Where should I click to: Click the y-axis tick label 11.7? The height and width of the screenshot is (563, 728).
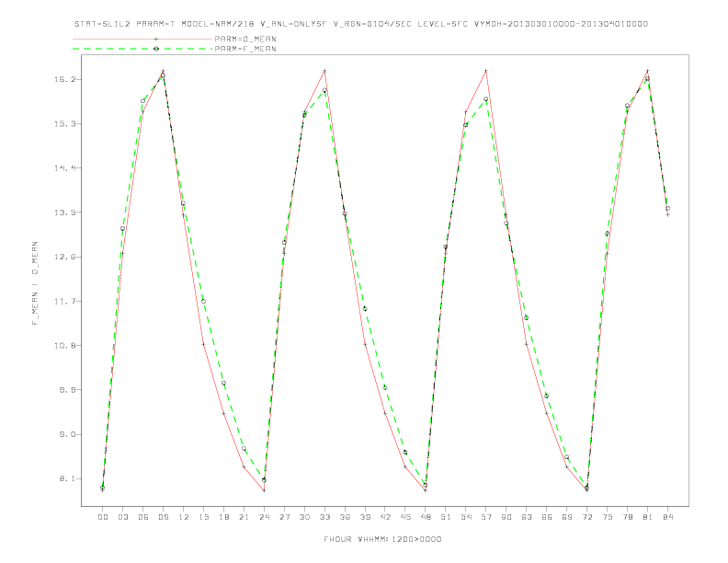click(x=64, y=302)
